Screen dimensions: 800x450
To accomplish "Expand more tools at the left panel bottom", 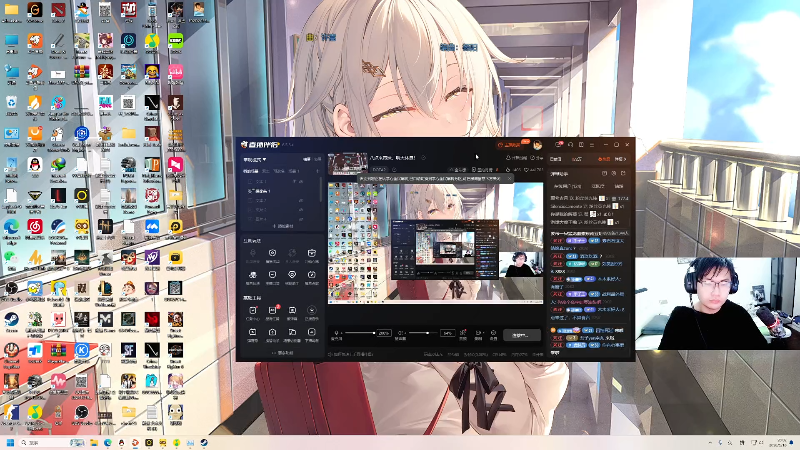I will point(282,353).
